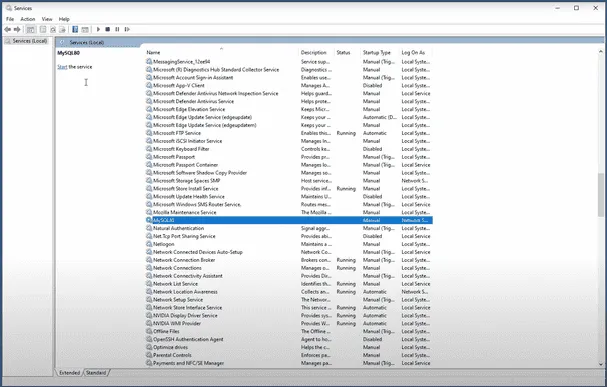Select OpenSSH Authentication Agent

click(289, 339)
